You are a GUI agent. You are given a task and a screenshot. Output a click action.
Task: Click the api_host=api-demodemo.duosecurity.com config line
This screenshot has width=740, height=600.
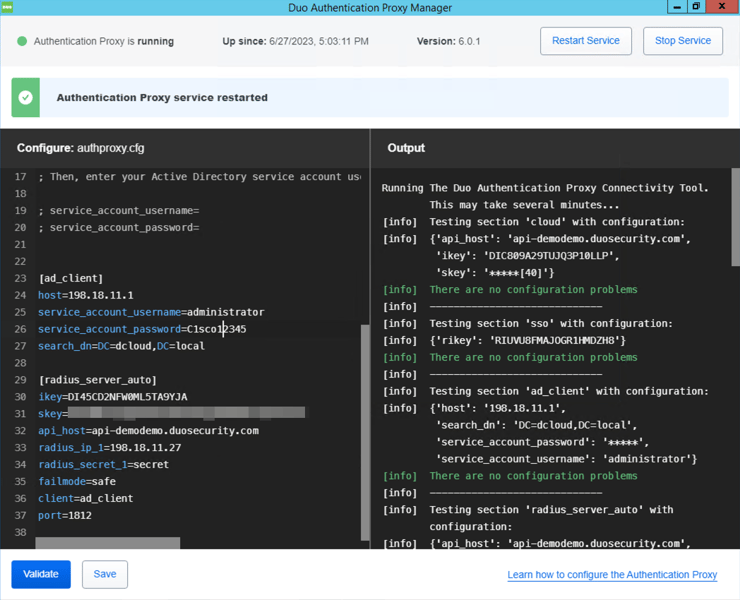click(148, 431)
